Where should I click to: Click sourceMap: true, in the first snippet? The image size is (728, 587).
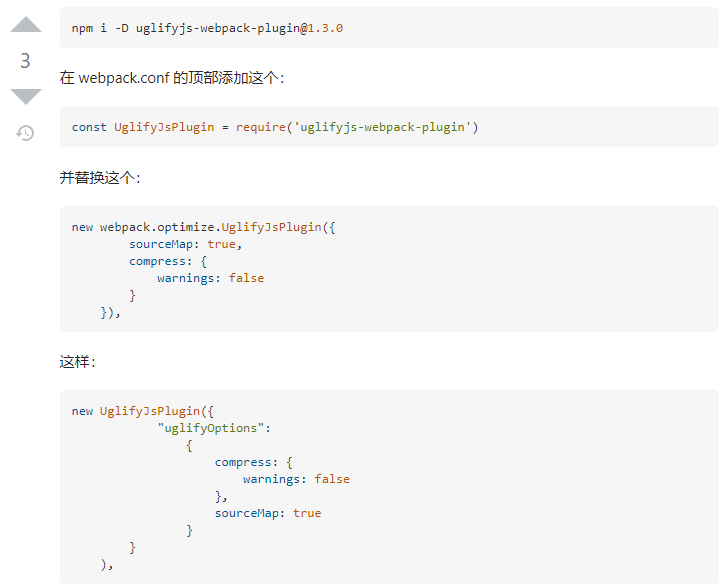coord(185,244)
